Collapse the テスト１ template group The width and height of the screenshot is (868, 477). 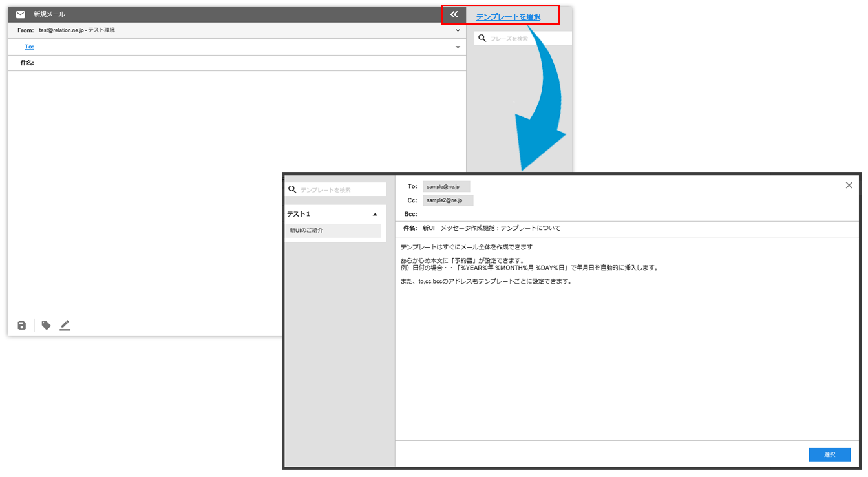[375, 214]
